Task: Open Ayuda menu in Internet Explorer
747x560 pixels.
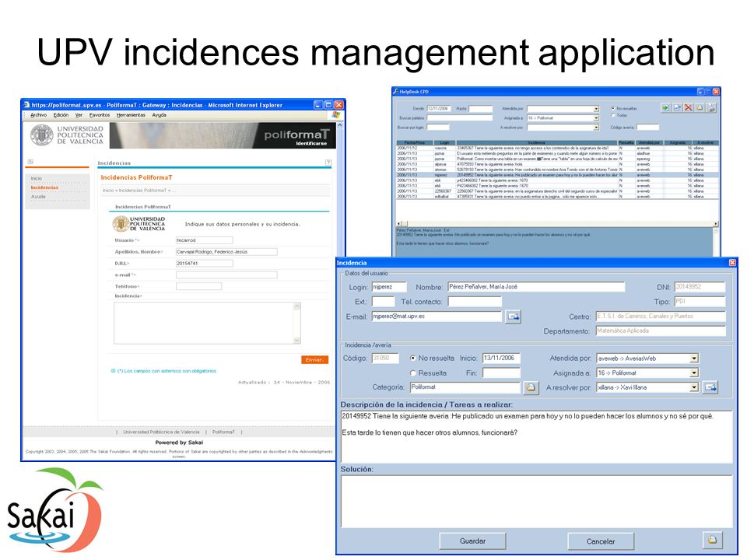Action: pyautogui.click(x=159, y=115)
